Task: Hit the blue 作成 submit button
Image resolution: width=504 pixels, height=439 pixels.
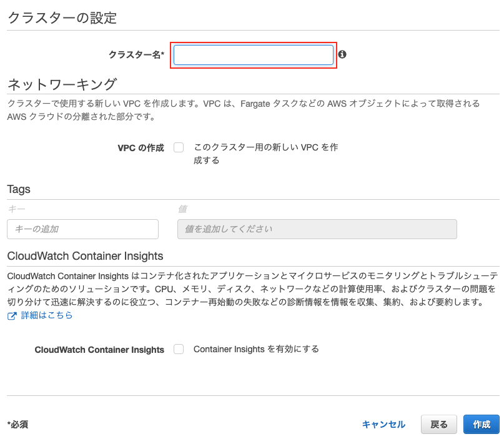Action: (x=481, y=424)
